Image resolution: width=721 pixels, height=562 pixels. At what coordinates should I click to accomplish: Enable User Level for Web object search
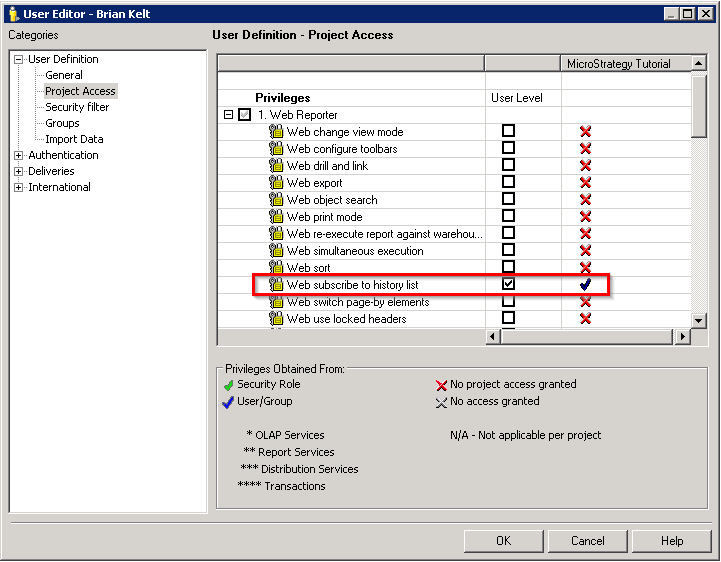(508, 199)
